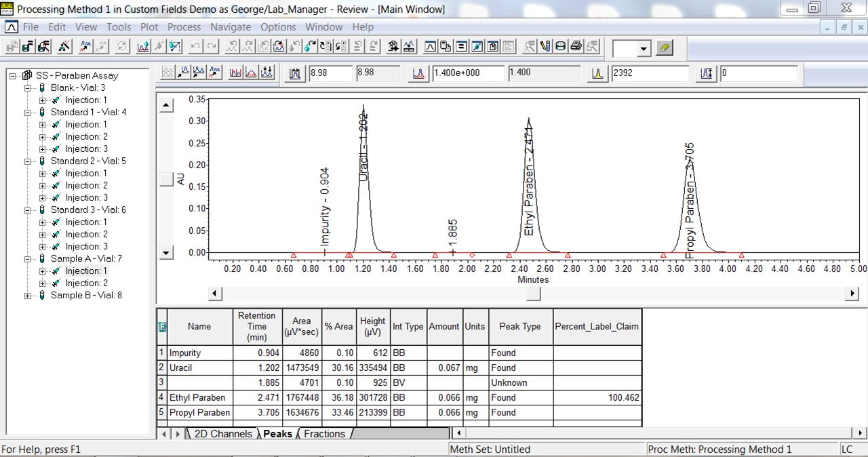
Task: Collapse the Standard 1 - Vial: 4 node
Action: [x=27, y=113]
